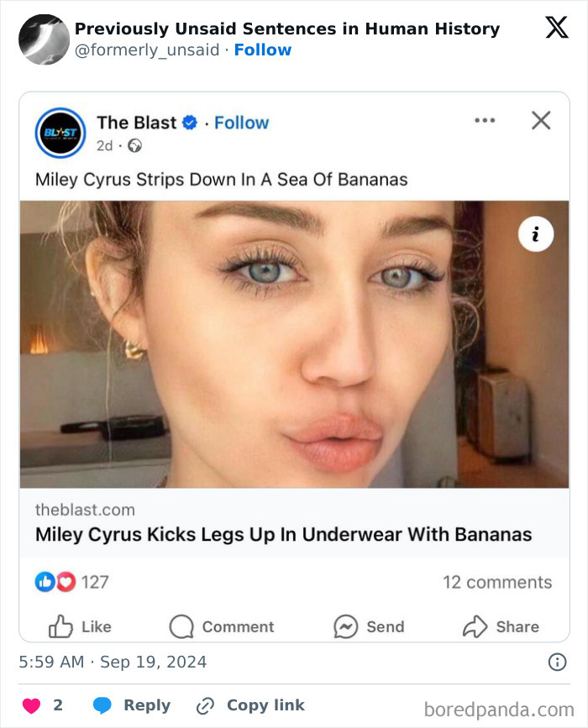Click the X logo in the top corner
This screenshot has height=728, width=588.
tap(555, 29)
